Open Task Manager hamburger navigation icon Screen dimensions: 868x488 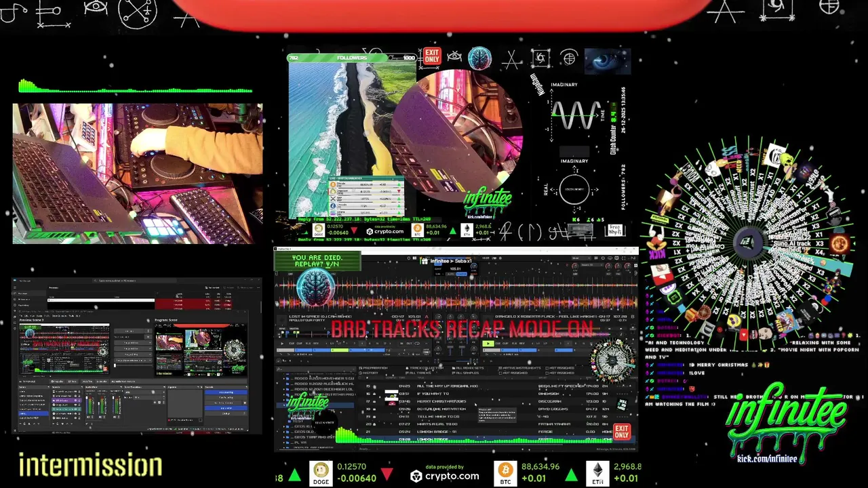click(x=15, y=287)
